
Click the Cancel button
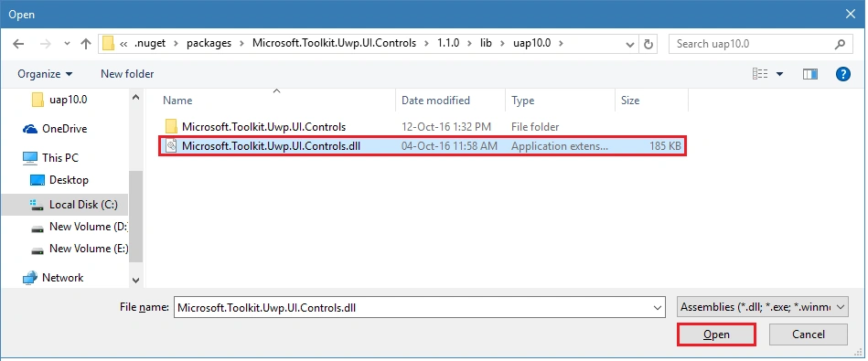tap(809, 334)
